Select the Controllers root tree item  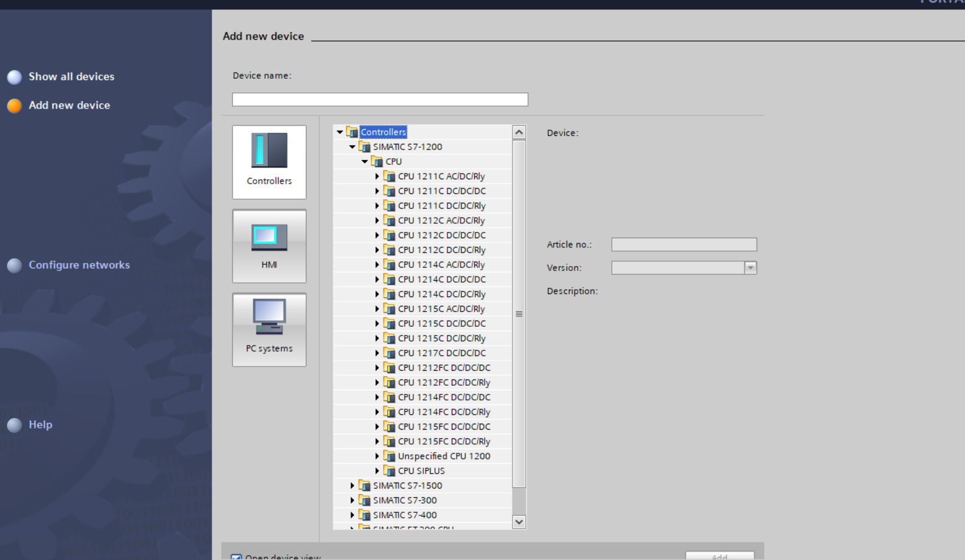point(383,132)
